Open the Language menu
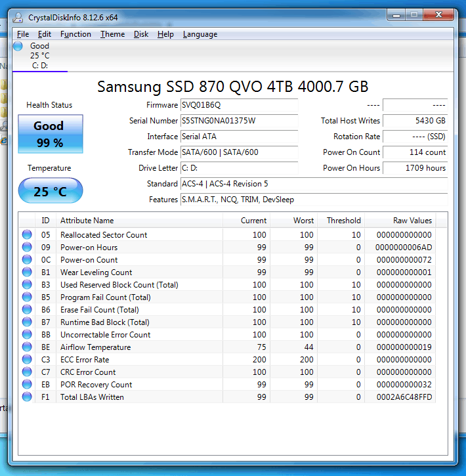The height and width of the screenshot is (476, 466). point(200,34)
